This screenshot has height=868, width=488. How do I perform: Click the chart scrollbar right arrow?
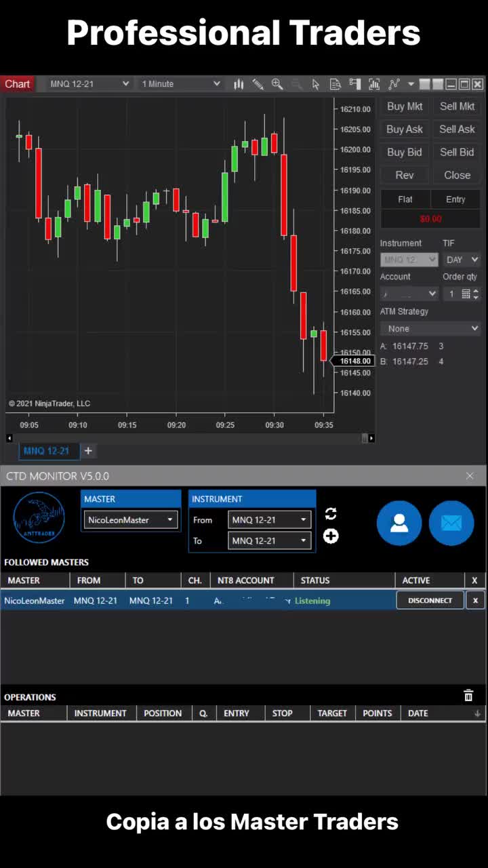point(371,439)
